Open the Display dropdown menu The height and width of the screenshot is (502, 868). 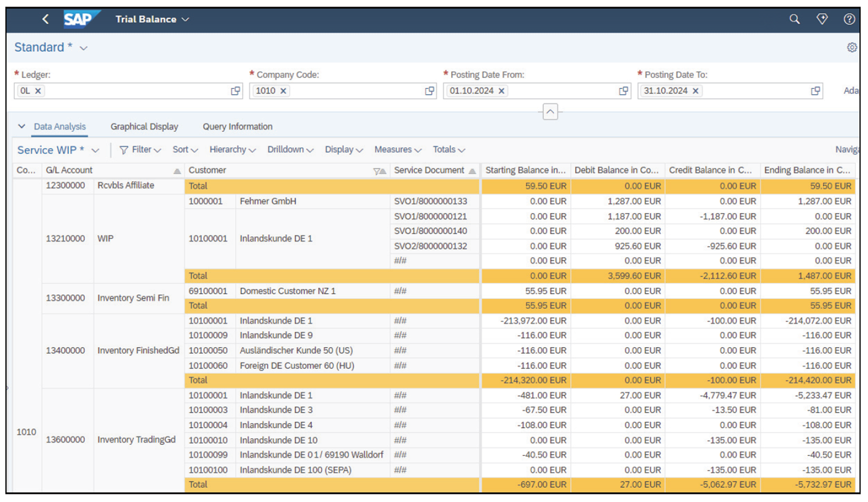pyautogui.click(x=344, y=150)
